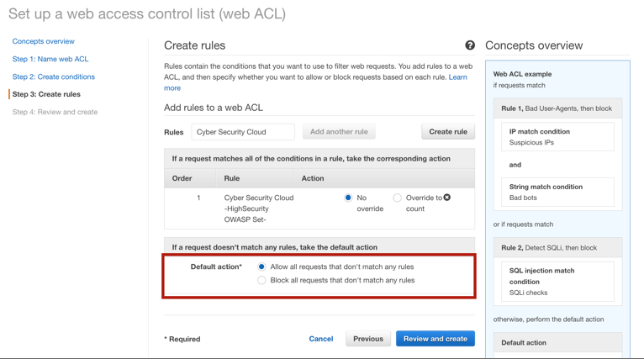Open the Rules dropdown showing Cyber Security Cloud
Viewport: 644px width, 359px height.
coord(243,132)
